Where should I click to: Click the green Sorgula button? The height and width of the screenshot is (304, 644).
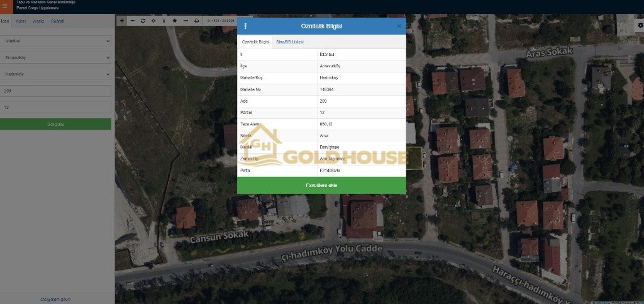pyautogui.click(x=55, y=124)
